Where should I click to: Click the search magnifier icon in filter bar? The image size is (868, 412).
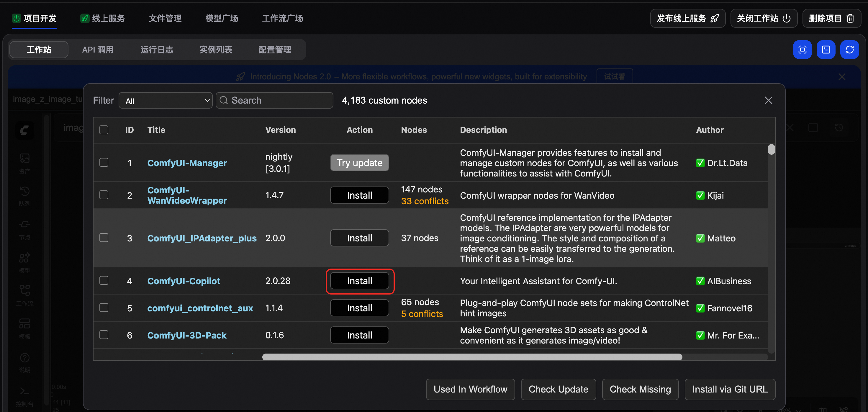(x=223, y=100)
